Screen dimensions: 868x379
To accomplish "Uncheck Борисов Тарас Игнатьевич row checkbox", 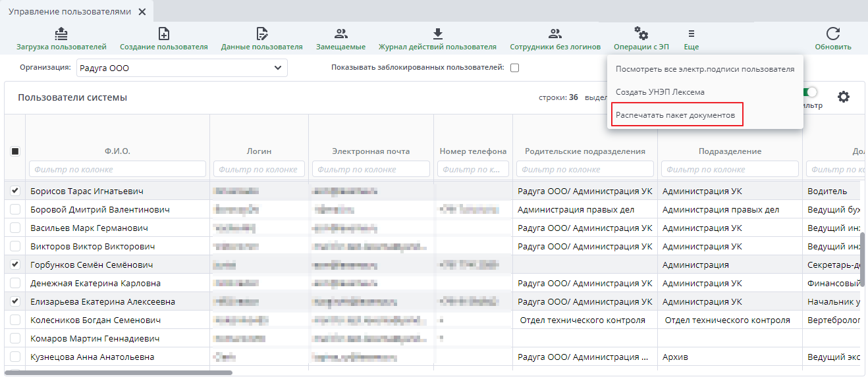I will 15,191.
